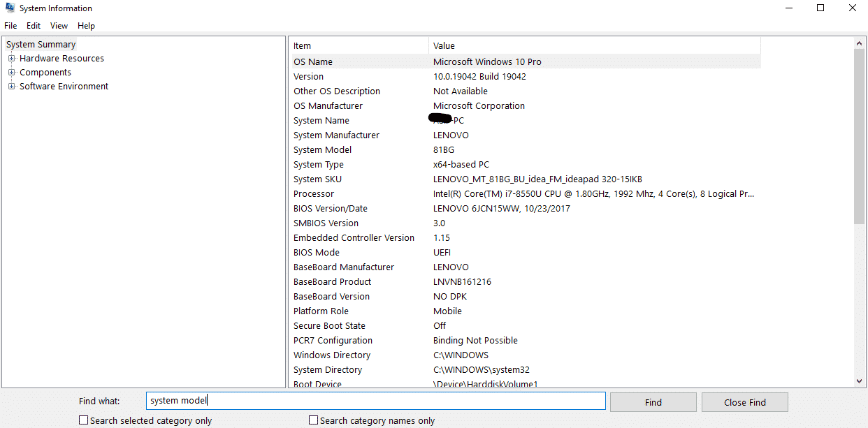Click the scrollbar down arrow
Screen dimensions: 868x428
[859, 382]
